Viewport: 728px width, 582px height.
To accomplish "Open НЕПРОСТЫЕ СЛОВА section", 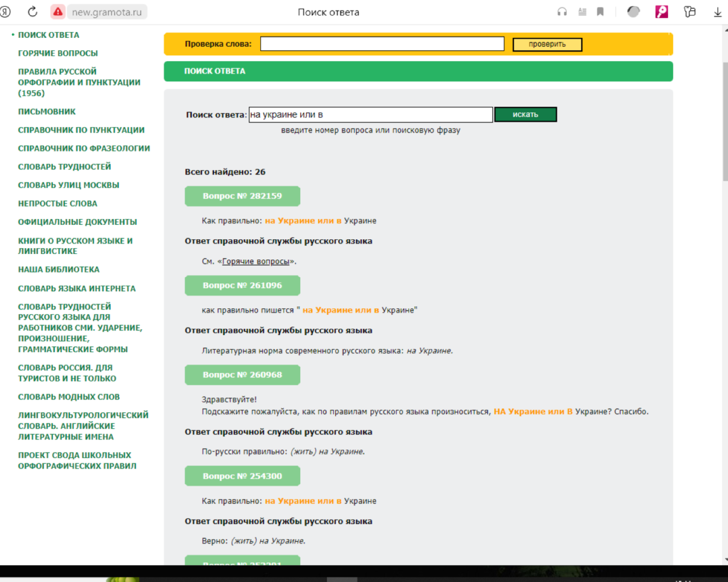I will [x=58, y=204].
